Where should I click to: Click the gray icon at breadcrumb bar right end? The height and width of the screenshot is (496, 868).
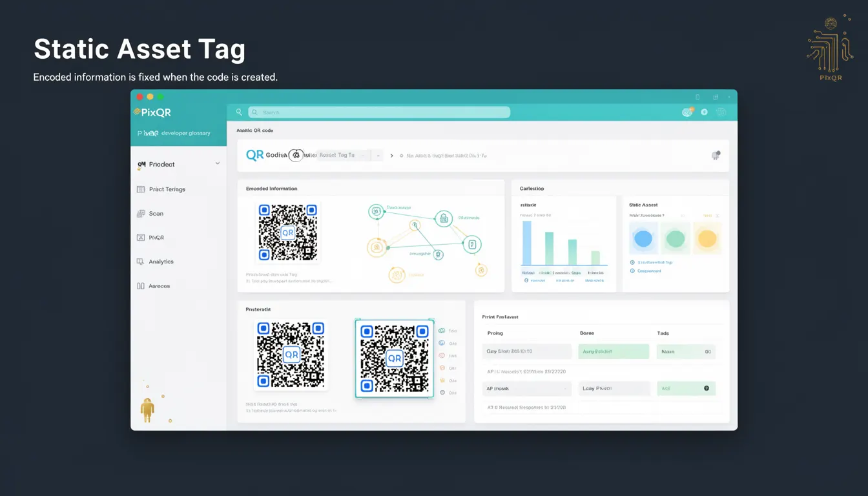click(x=716, y=156)
